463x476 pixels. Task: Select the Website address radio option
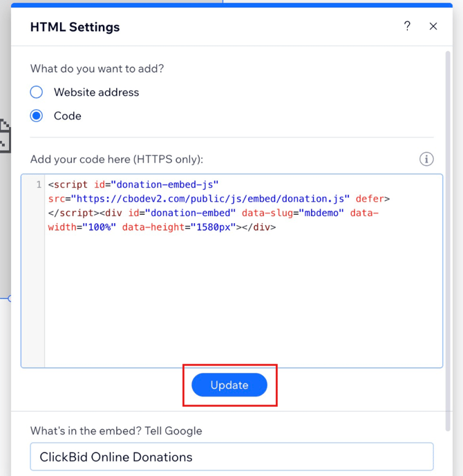37,92
